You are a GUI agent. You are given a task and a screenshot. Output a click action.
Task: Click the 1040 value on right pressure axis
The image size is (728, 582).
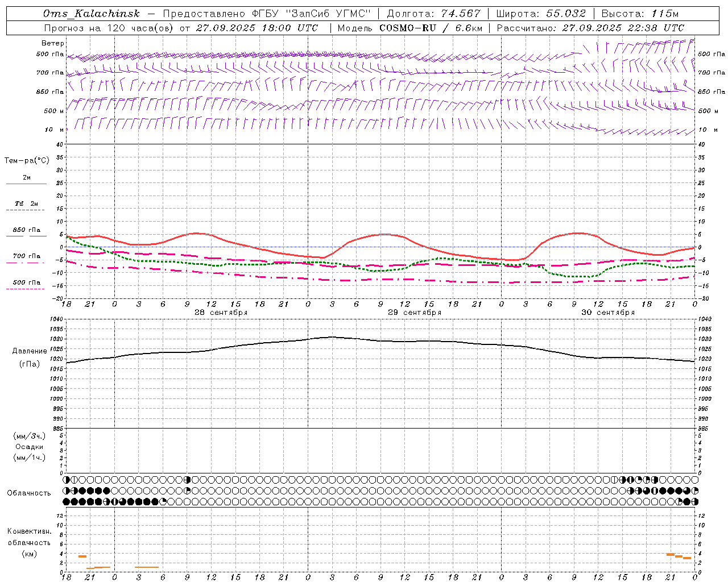[704, 319]
